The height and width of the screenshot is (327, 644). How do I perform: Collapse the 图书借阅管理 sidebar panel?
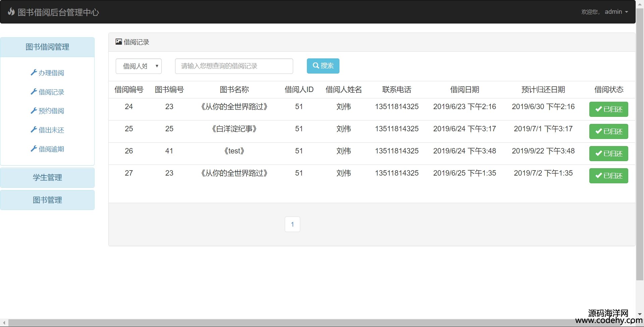click(x=47, y=47)
